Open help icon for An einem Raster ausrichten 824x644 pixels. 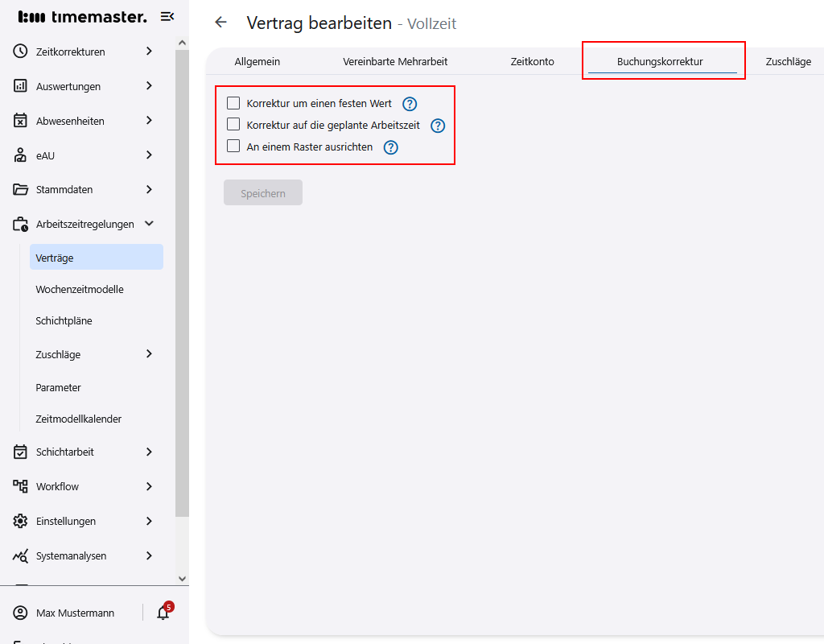pos(391,147)
